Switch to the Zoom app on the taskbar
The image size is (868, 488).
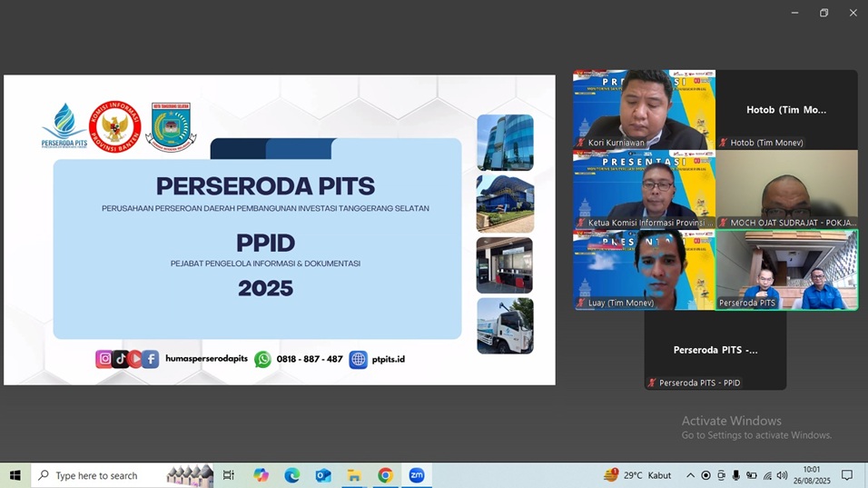point(416,475)
